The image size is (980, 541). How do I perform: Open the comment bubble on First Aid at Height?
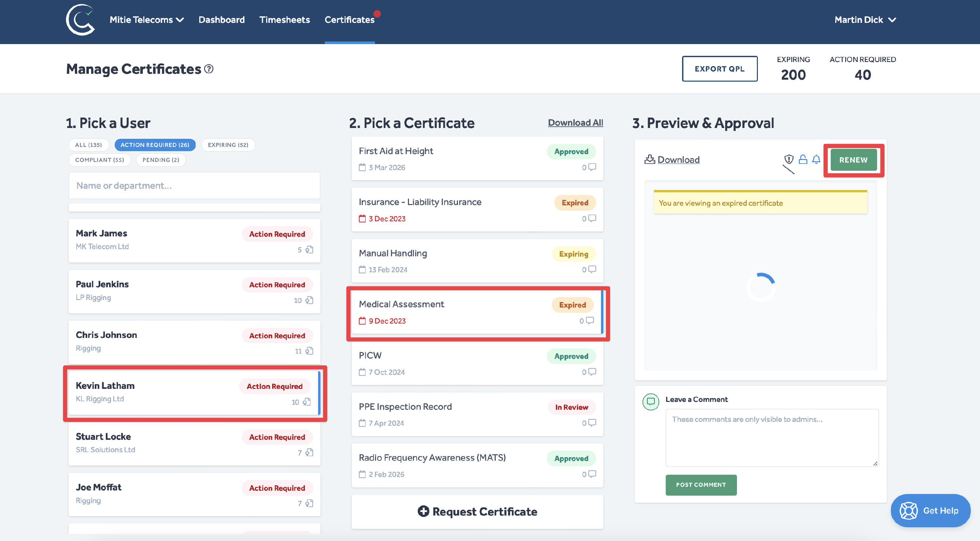(592, 167)
